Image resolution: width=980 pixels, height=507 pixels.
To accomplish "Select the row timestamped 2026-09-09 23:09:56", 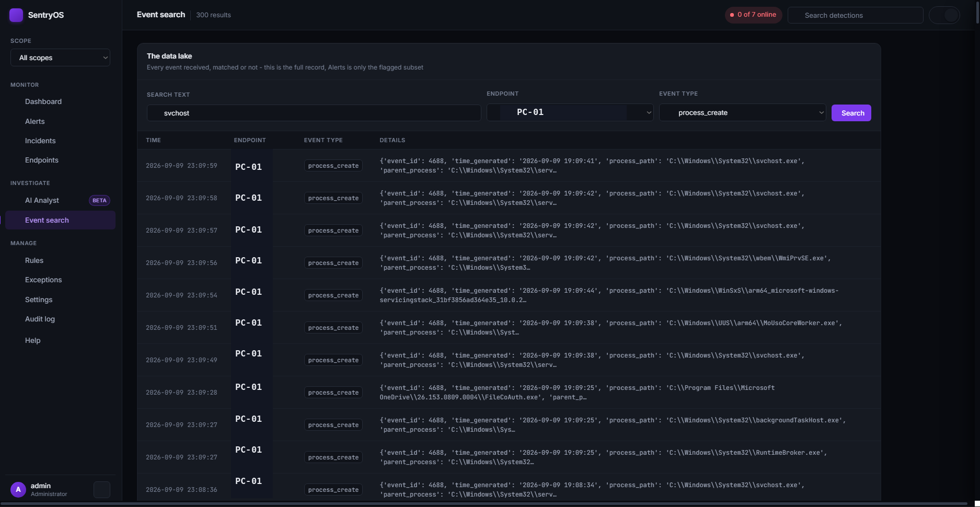I will pyautogui.click(x=509, y=263).
